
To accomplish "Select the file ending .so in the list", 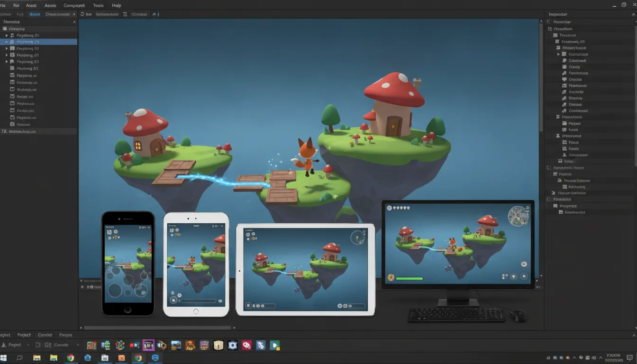I will tap(27, 75).
